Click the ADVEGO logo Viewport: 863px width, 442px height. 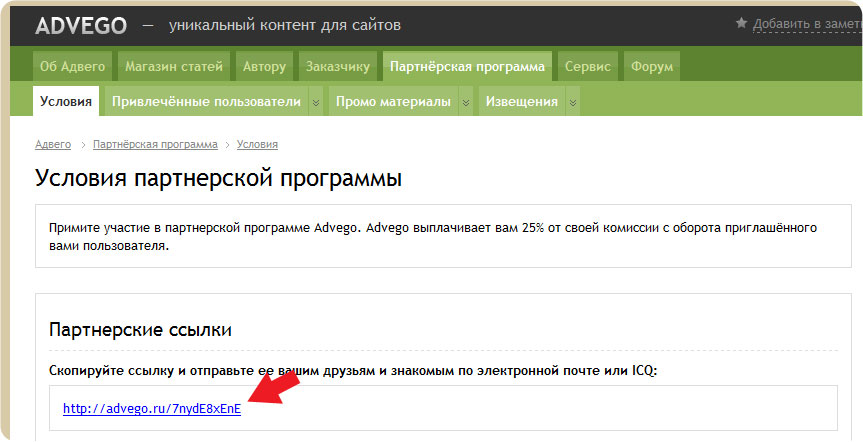tap(81, 25)
